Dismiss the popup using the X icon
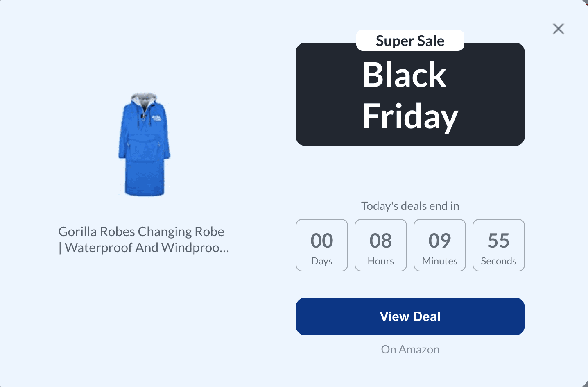 click(x=558, y=29)
